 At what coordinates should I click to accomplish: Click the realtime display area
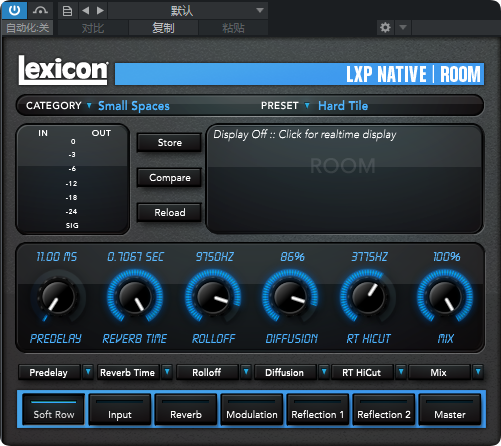[x=344, y=179]
